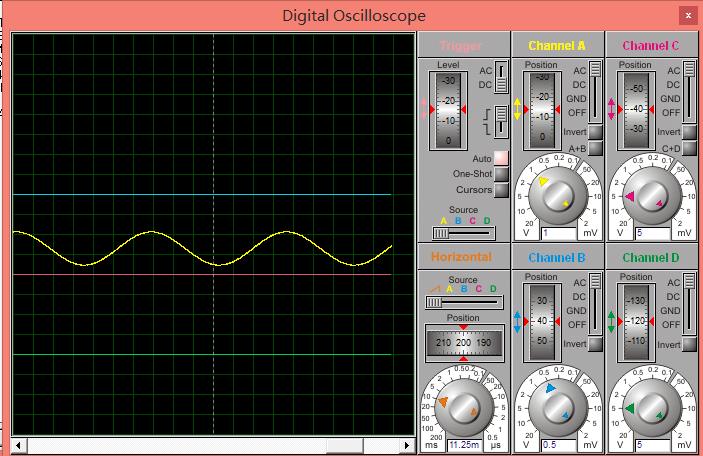Click the blue pointer on Channel B knob
Screen dimensions: 703x456
(551, 388)
